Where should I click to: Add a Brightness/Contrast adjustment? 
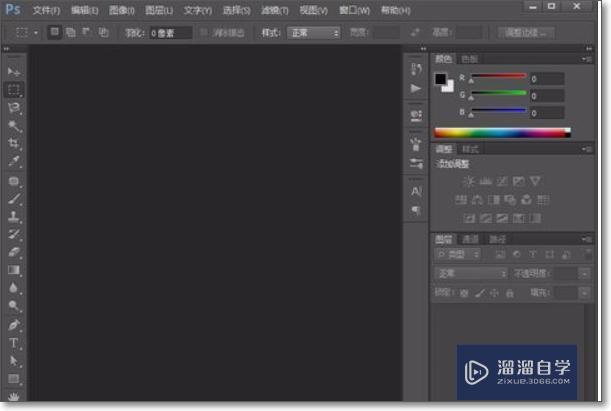[x=469, y=181]
